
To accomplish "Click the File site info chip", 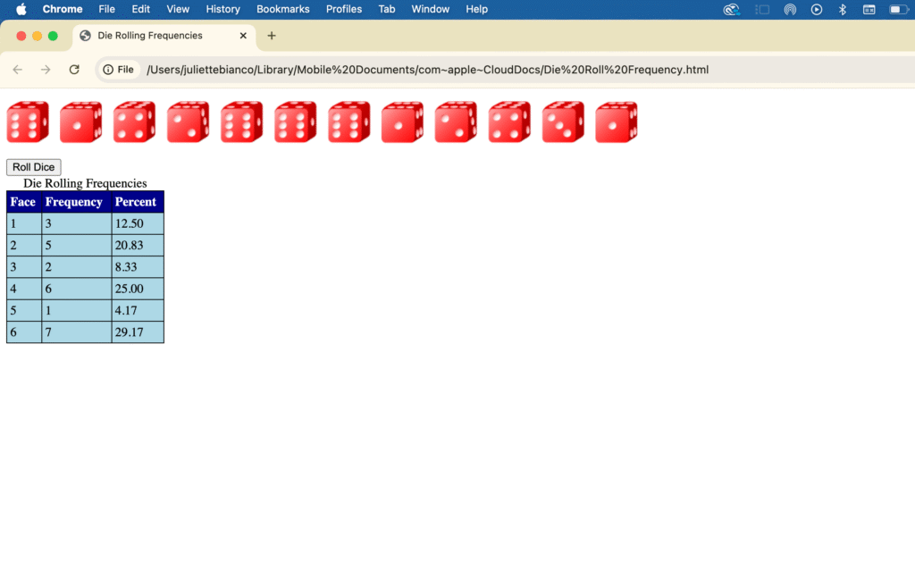I will [119, 70].
